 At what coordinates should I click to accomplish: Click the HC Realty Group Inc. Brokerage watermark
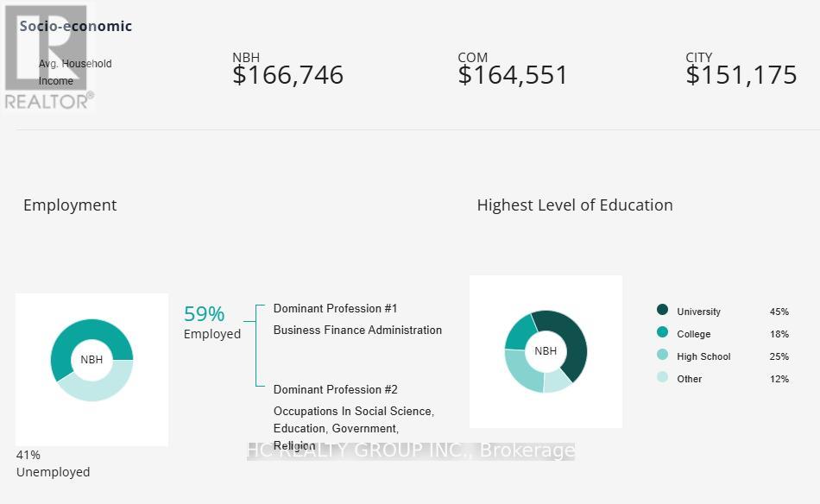coord(411,450)
